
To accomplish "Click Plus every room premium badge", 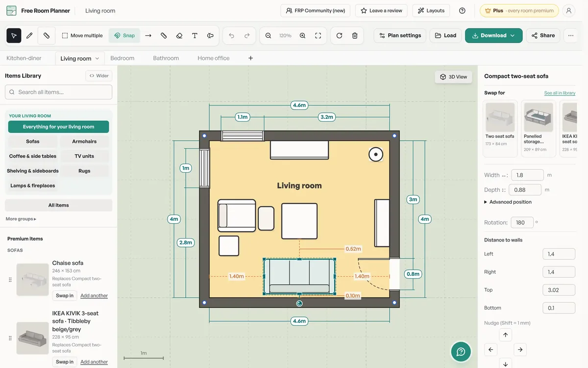I will click(519, 10).
